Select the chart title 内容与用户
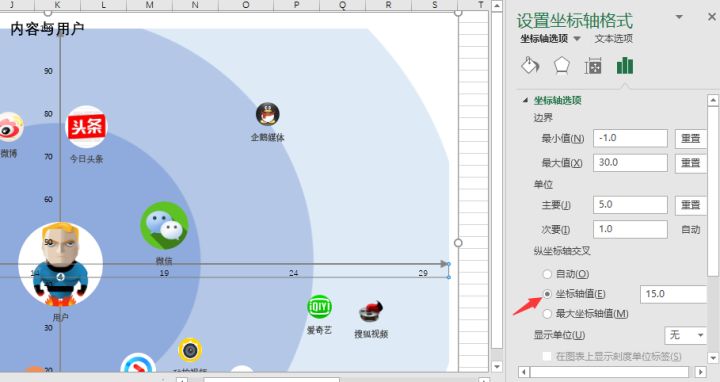 point(47,29)
